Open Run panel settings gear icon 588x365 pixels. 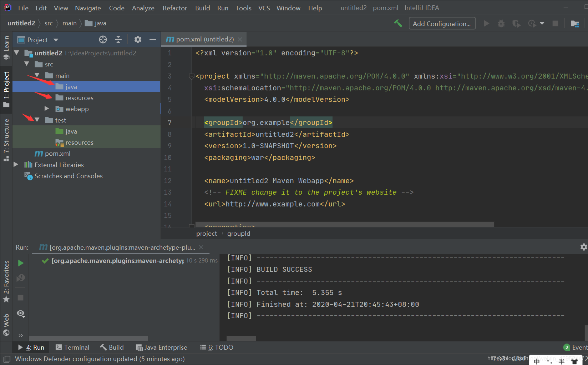point(584,247)
